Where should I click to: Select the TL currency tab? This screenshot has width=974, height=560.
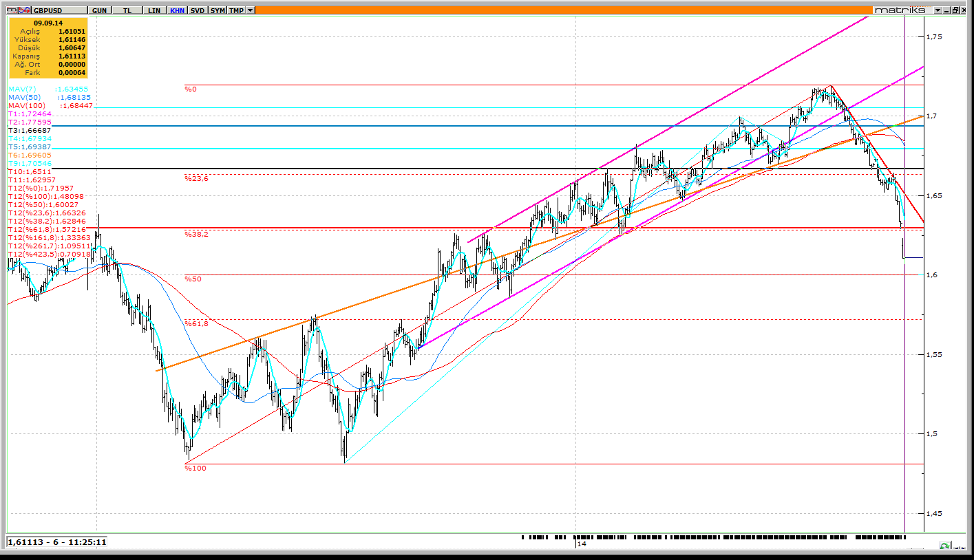[128, 10]
